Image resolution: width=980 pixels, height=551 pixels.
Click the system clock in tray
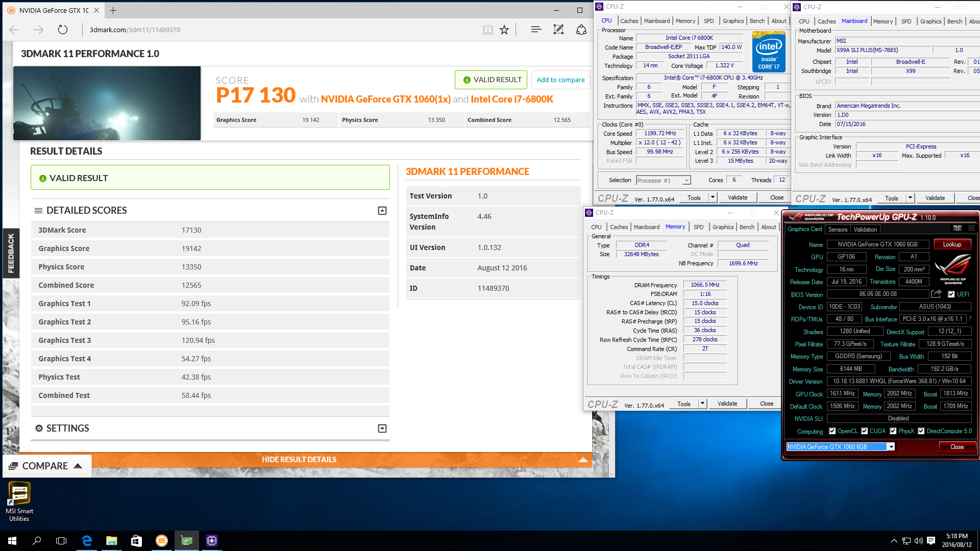(957, 541)
